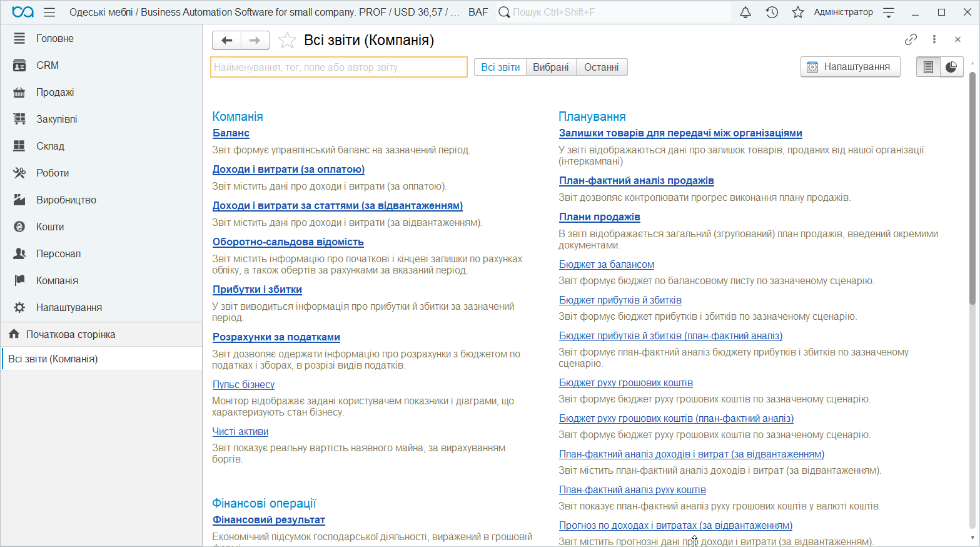Open the Кошти section
Viewport: 980px width, 547px height.
coord(50,227)
